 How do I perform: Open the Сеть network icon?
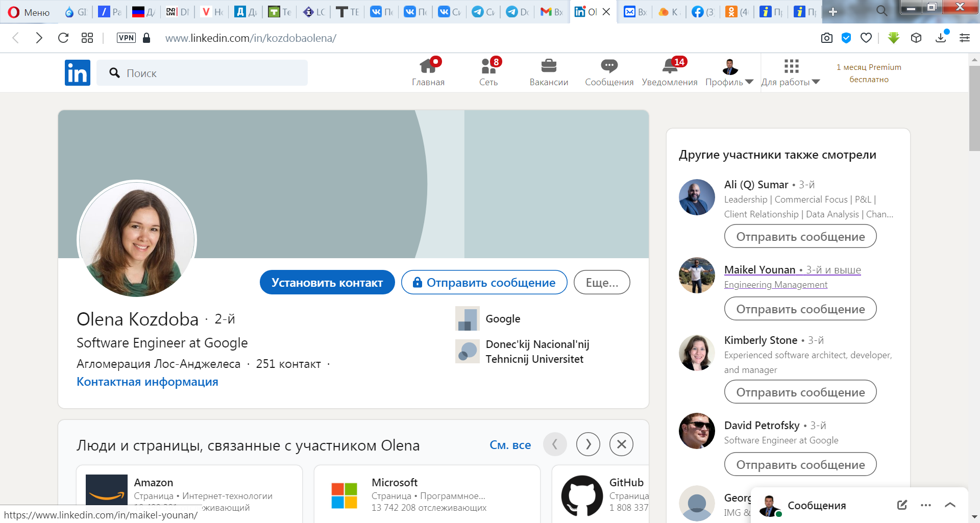point(488,72)
